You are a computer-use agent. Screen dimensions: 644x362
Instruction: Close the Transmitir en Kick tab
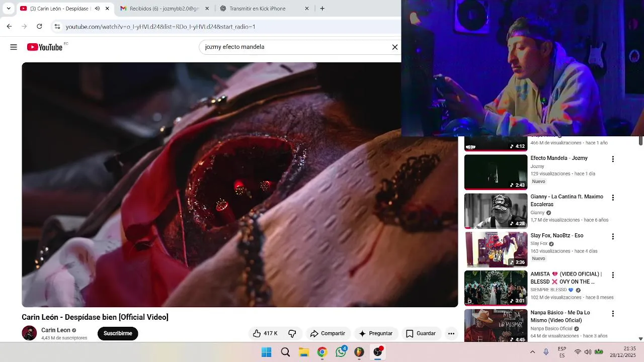(x=307, y=9)
